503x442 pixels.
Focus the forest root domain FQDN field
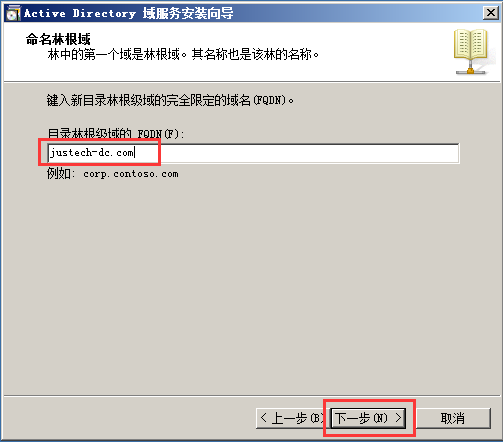click(253, 153)
